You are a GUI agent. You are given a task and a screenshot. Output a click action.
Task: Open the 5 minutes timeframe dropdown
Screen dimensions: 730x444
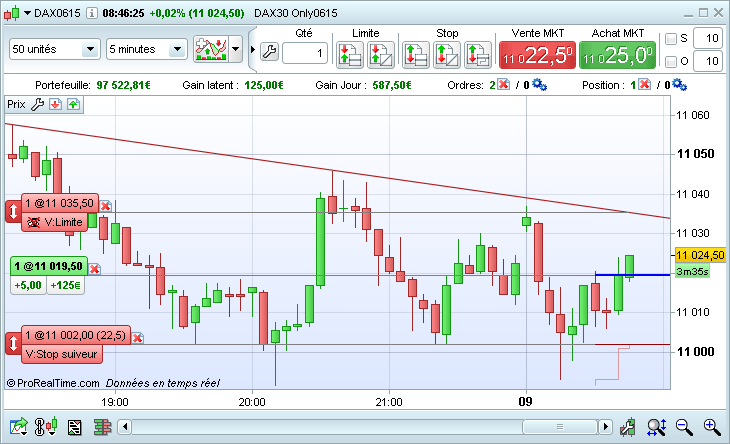pyautogui.click(x=147, y=49)
